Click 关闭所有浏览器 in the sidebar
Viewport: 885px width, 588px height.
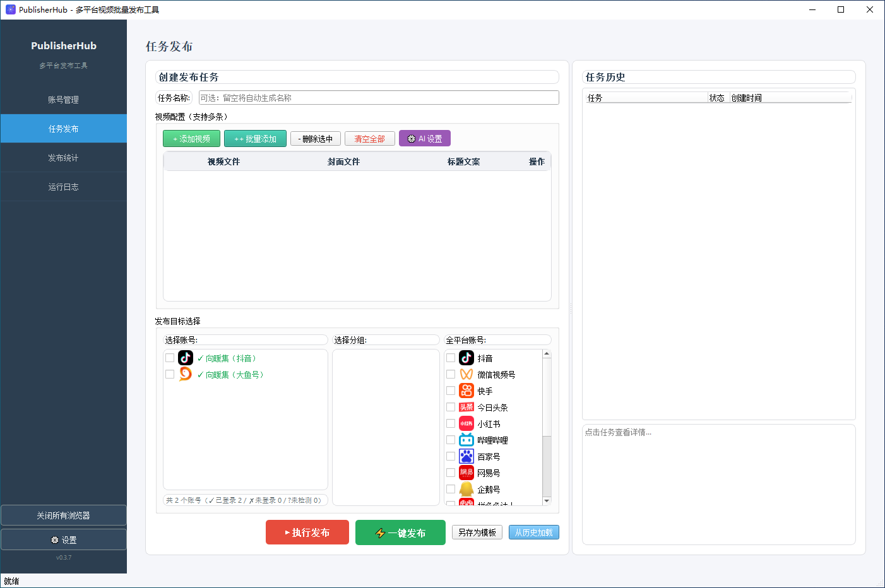64,515
